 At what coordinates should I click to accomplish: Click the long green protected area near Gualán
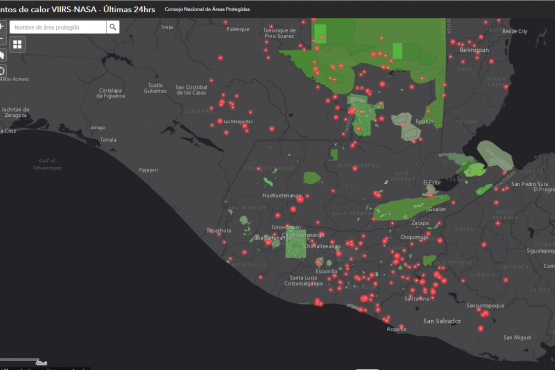(x=411, y=207)
